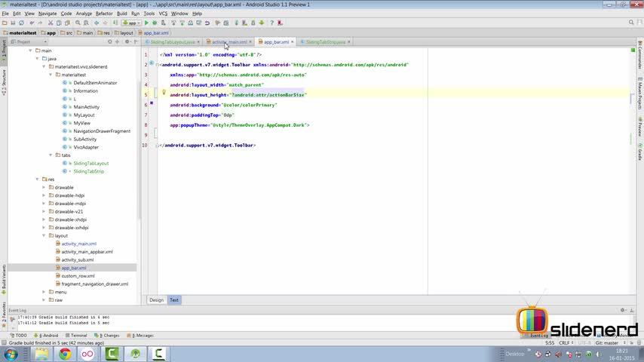Click the Project panel settings gear icon
This screenshot has height=362, width=644.
[x=127, y=42]
